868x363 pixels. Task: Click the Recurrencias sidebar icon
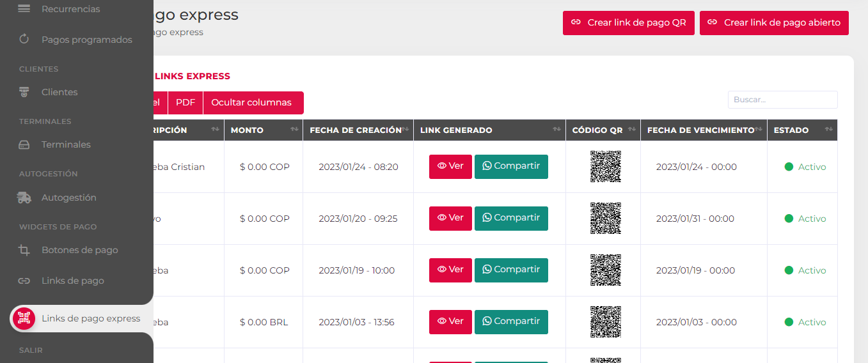(24, 9)
